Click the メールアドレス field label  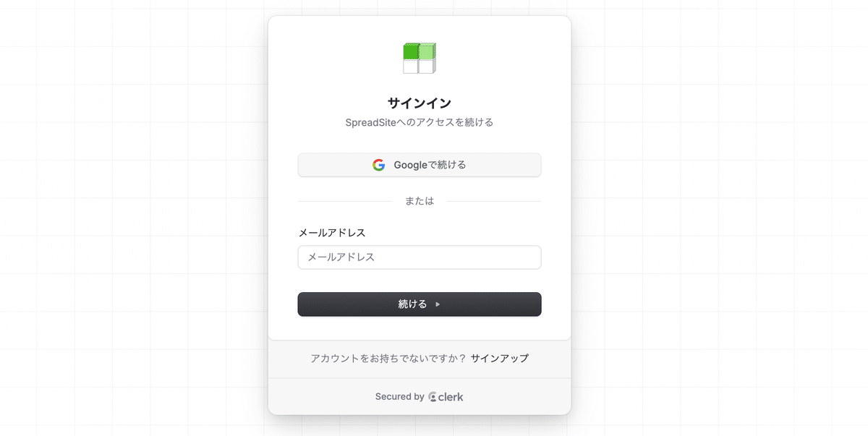pos(332,233)
